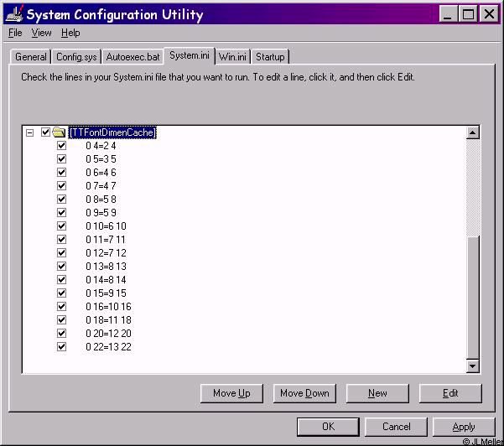This screenshot has width=504, height=446.
Task: Click the Apply button
Action: click(464, 427)
